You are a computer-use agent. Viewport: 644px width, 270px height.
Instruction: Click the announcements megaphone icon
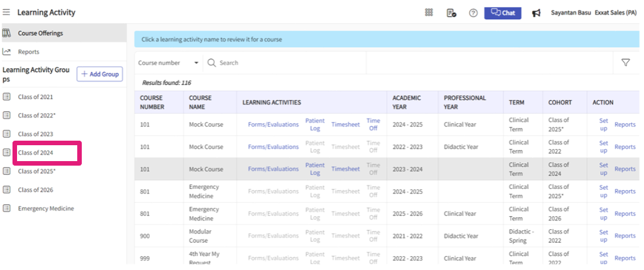(x=536, y=12)
